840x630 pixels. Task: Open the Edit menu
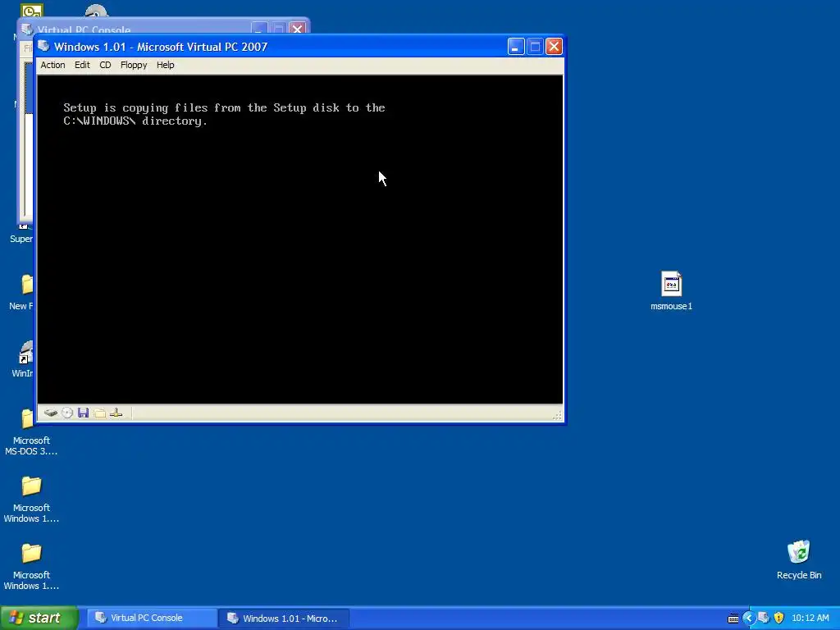[82, 65]
